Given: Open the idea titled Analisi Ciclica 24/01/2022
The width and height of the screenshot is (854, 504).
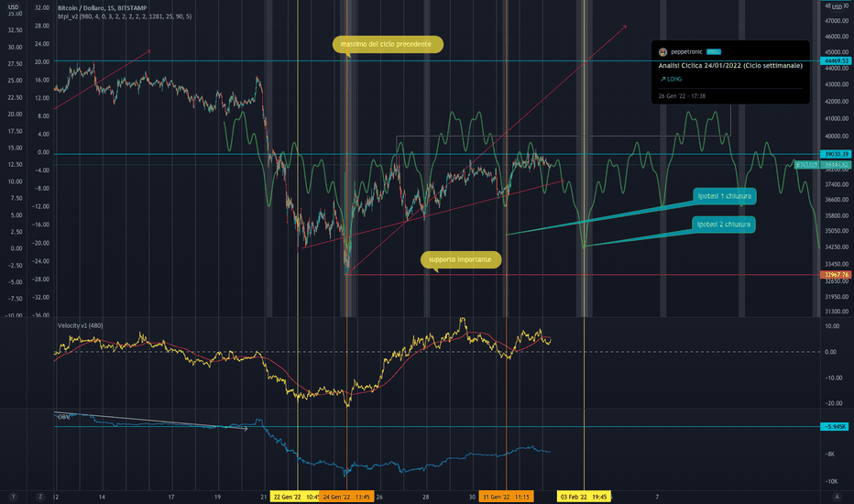Looking at the screenshot, I should coord(730,66).
